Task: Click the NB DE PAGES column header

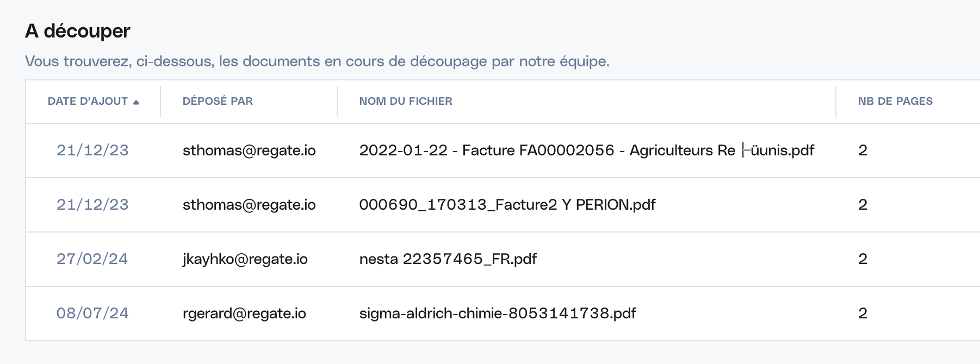Action: (895, 102)
